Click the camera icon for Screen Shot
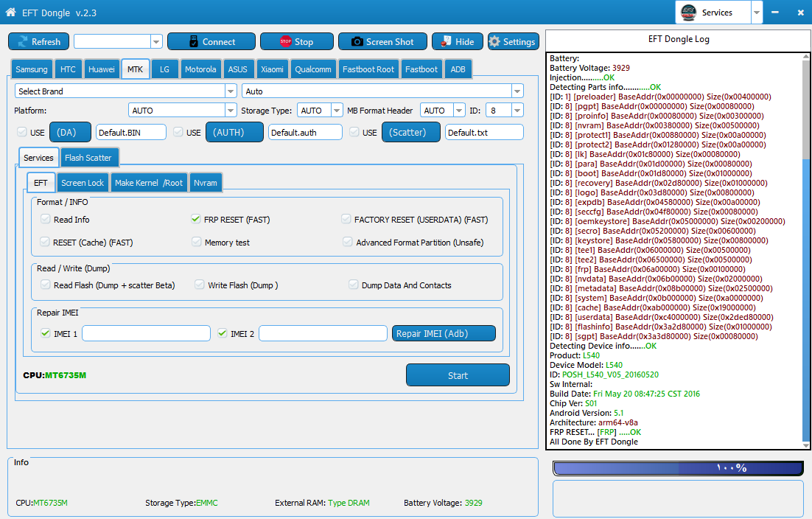Screen dimensions: 812x519 pyautogui.click(x=357, y=41)
